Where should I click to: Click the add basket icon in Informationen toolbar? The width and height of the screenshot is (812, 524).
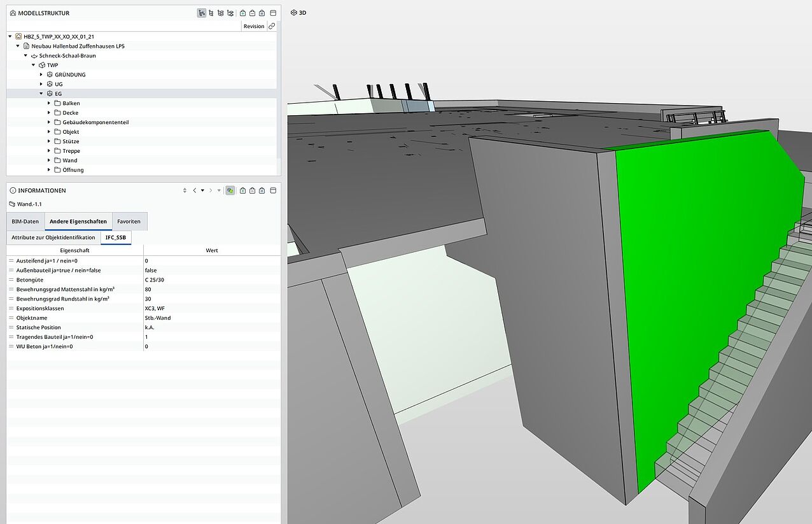click(243, 190)
